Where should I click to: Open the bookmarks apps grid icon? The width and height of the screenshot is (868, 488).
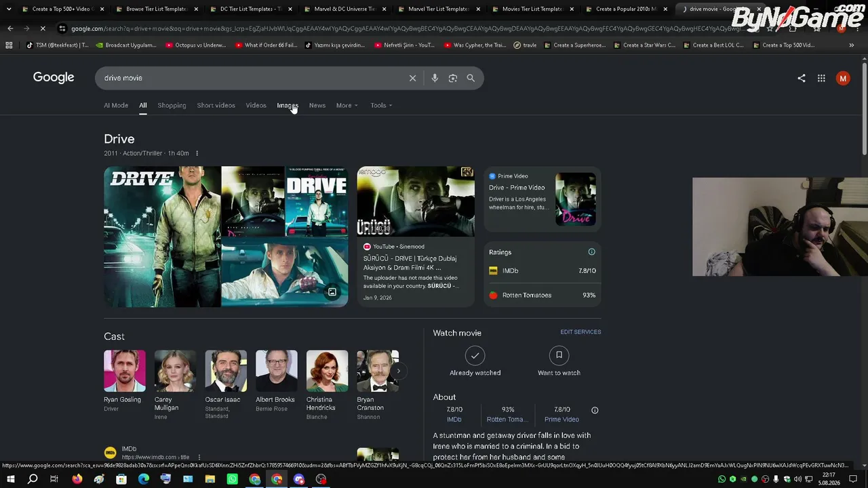click(9, 45)
